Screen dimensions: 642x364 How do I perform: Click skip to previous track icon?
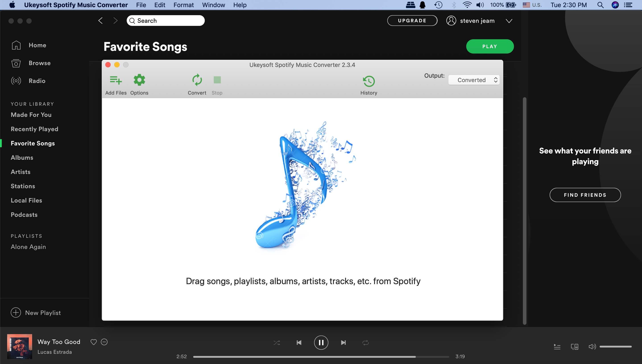[299, 343]
